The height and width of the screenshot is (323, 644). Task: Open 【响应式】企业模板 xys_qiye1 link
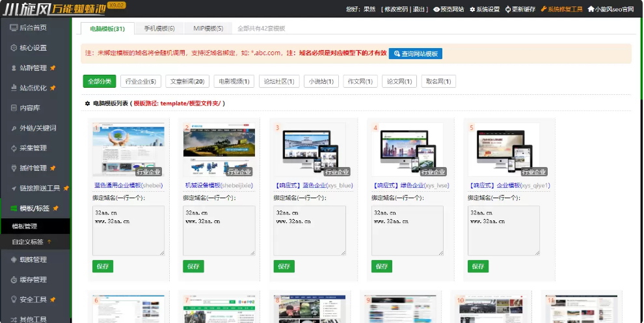click(x=509, y=185)
